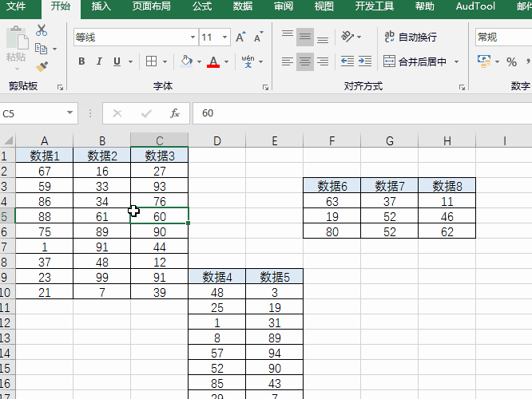Align text left
Viewport: 532px width, 399px height.
click(x=288, y=61)
